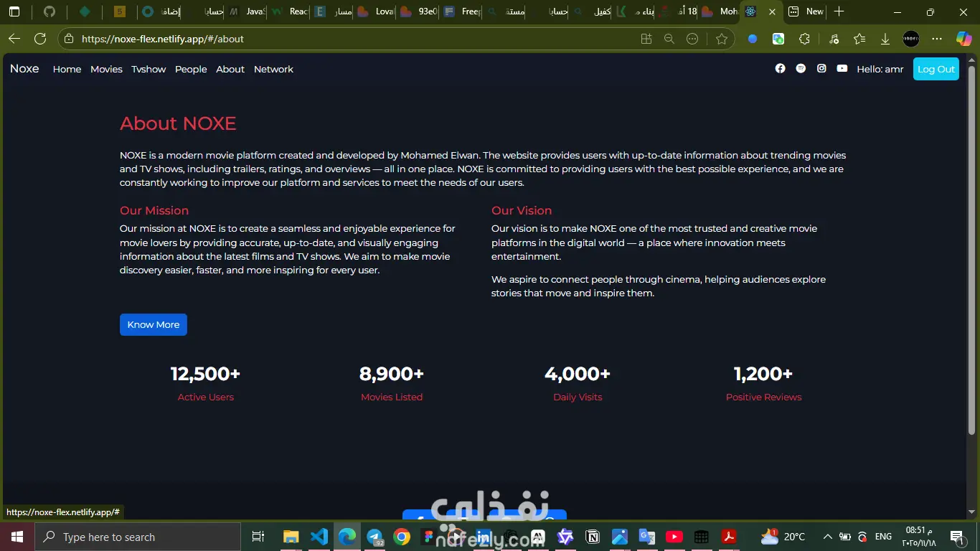The height and width of the screenshot is (551, 980).
Task: Go to Home in NOXE navbar
Action: (x=67, y=69)
